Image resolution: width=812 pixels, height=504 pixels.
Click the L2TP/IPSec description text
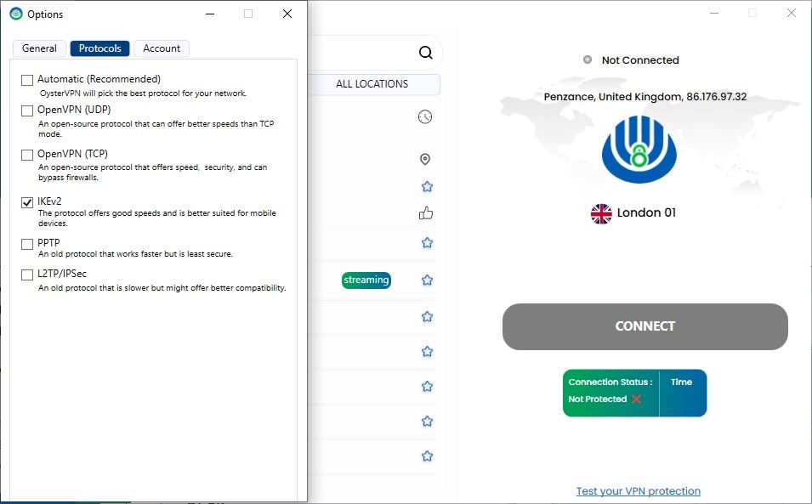pos(162,288)
